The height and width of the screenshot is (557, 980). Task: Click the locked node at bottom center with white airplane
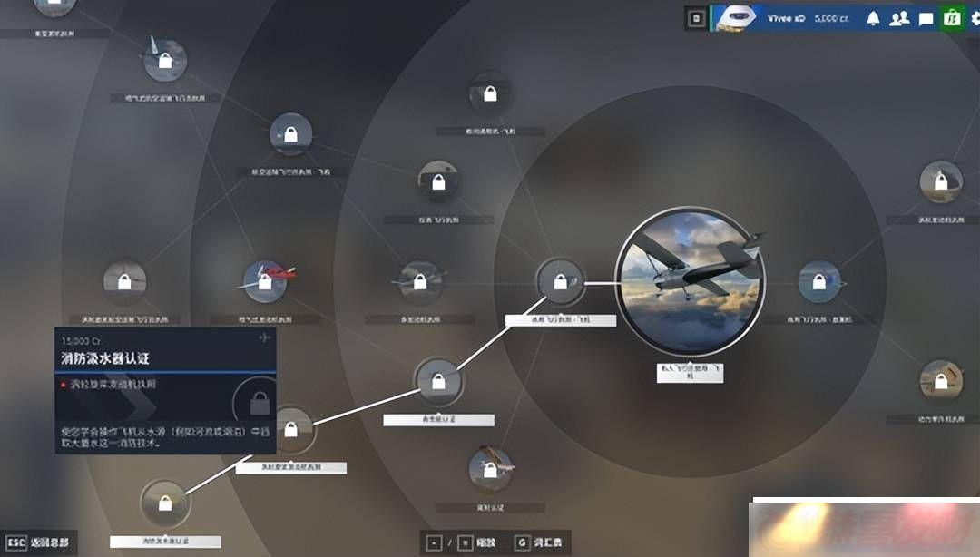(x=491, y=470)
